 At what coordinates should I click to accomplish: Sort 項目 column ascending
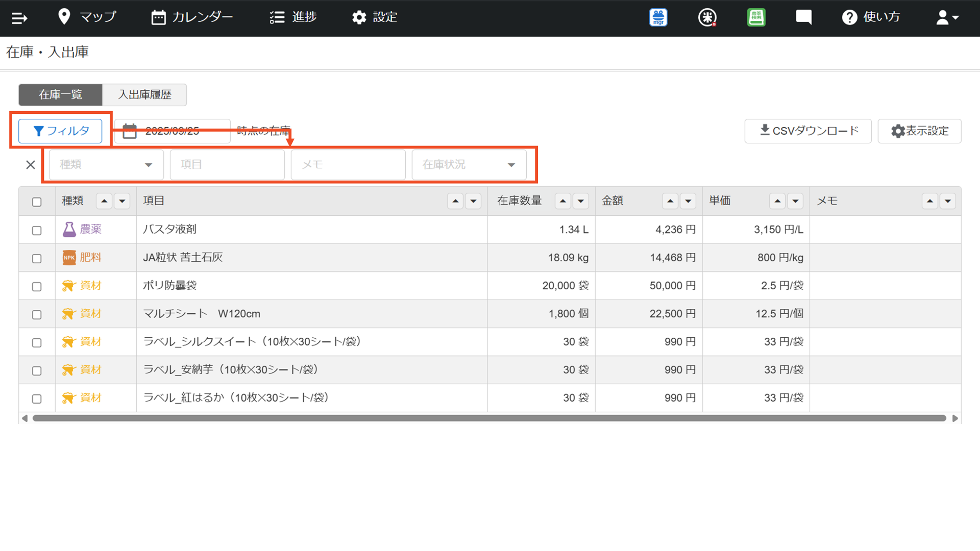point(455,201)
